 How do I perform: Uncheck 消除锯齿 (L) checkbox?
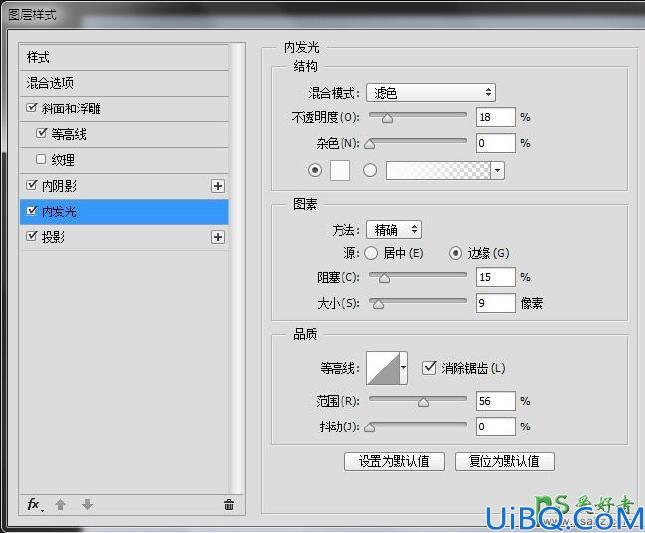(x=429, y=367)
